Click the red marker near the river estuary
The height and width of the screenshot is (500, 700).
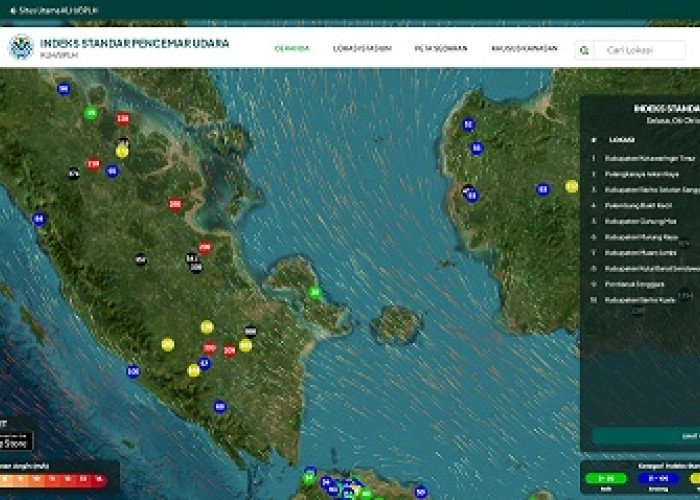pos(175,204)
